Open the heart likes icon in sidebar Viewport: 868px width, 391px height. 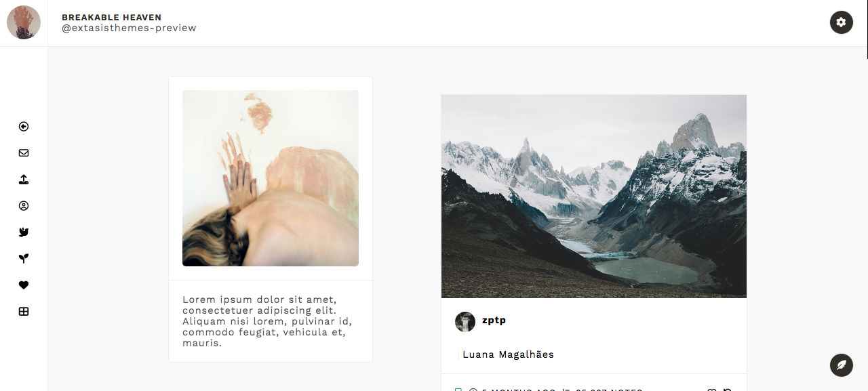coord(24,285)
